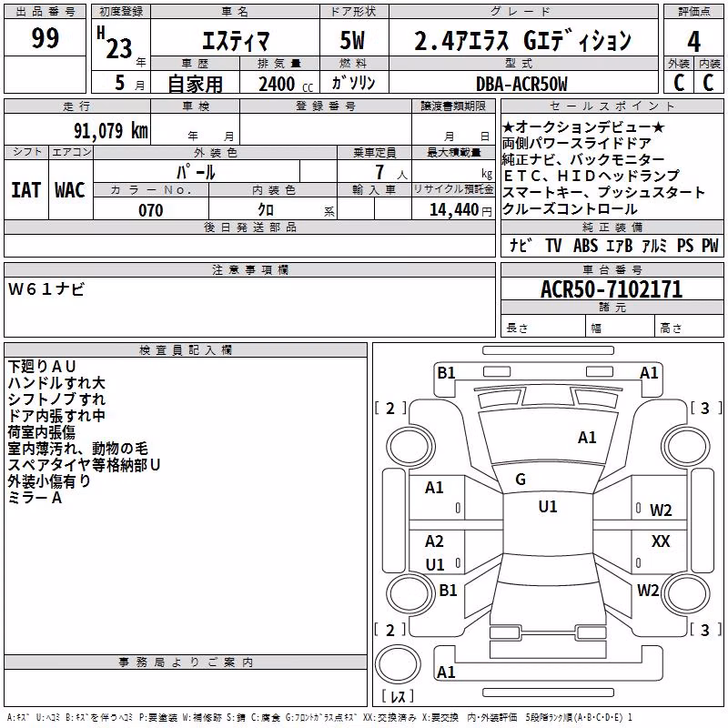The image size is (728, 728).
Task: Click the mileage 91,079 km
Action: (110, 130)
